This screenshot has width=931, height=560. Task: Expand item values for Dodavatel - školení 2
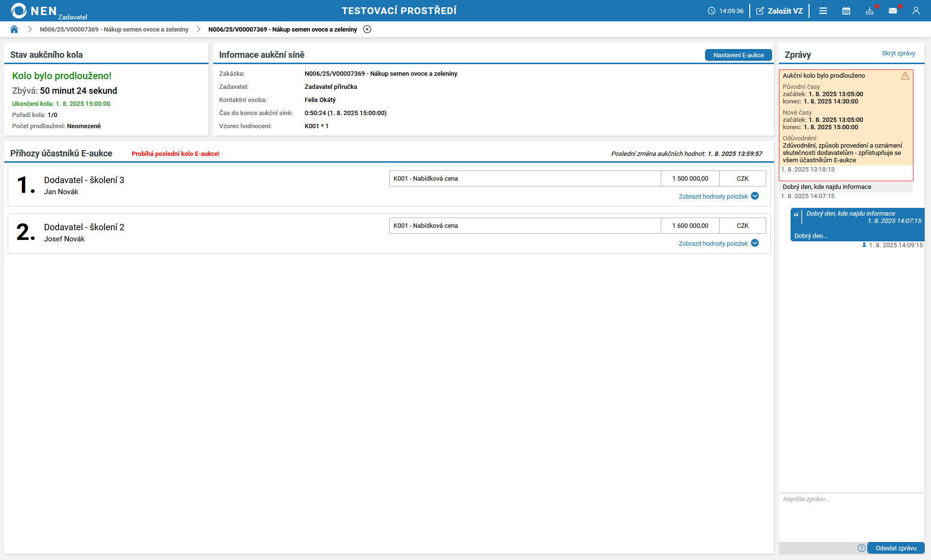coord(713,243)
